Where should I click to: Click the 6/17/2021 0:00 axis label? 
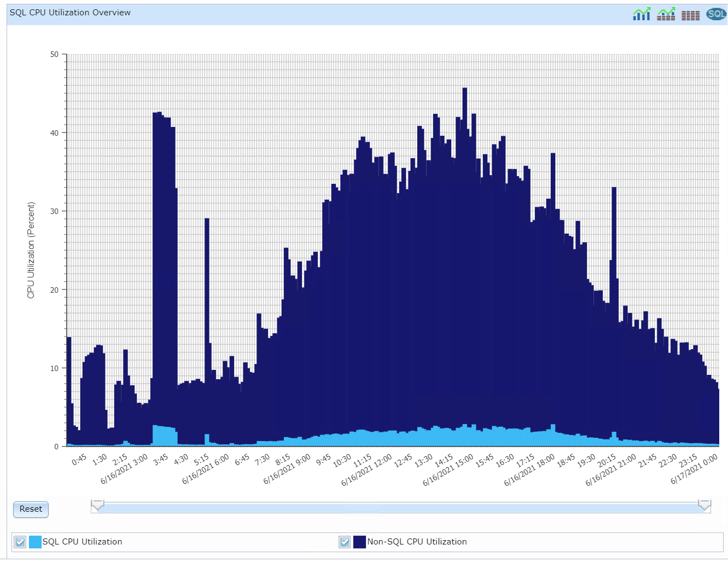tap(694, 469)
